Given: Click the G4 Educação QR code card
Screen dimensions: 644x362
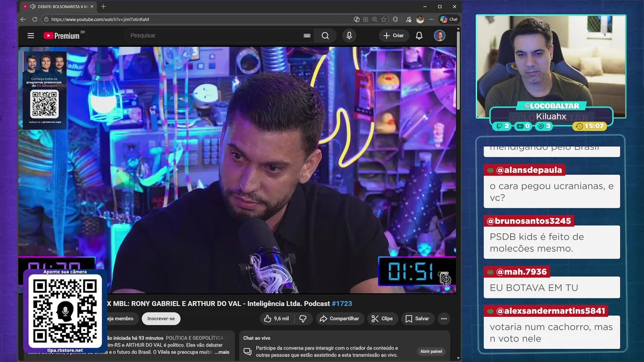Looking at the screenshot, I should 45,90.
